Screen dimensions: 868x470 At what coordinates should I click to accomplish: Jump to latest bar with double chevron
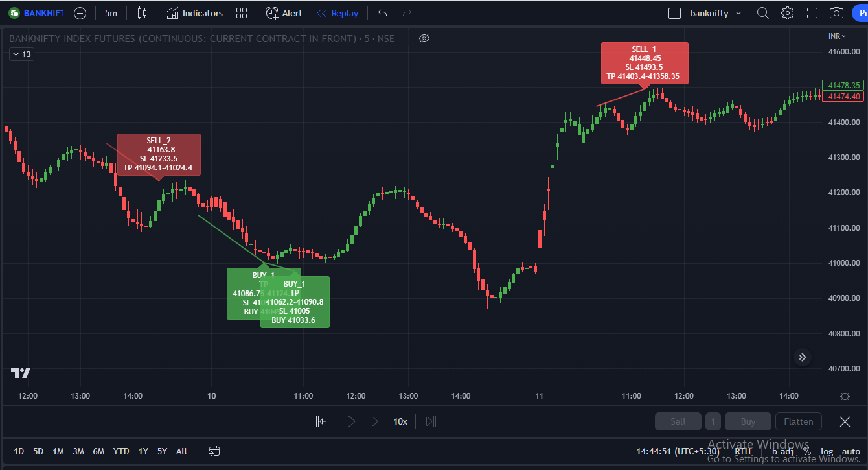point(803,357)
